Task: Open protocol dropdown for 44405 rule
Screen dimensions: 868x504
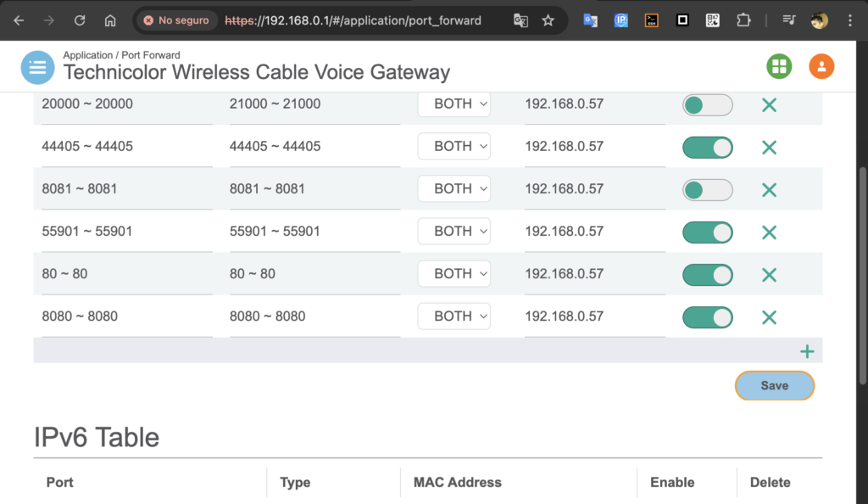Action: [x=453, y=146]
